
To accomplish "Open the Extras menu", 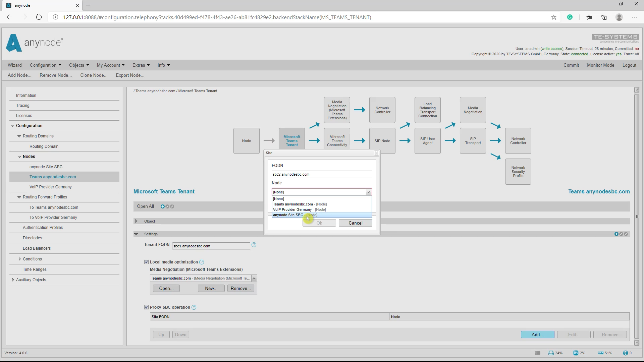I will (141, 65).
